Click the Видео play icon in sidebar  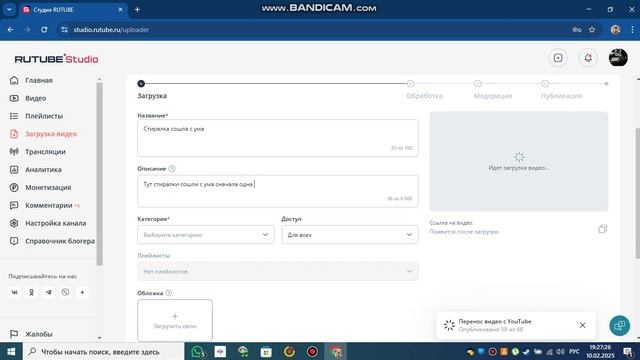pyautogui.click(x=14, y=98)
